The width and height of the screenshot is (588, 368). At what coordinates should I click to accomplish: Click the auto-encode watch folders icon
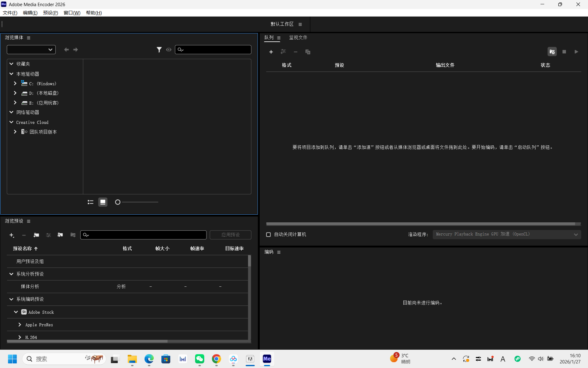click(x=552, y=52)
